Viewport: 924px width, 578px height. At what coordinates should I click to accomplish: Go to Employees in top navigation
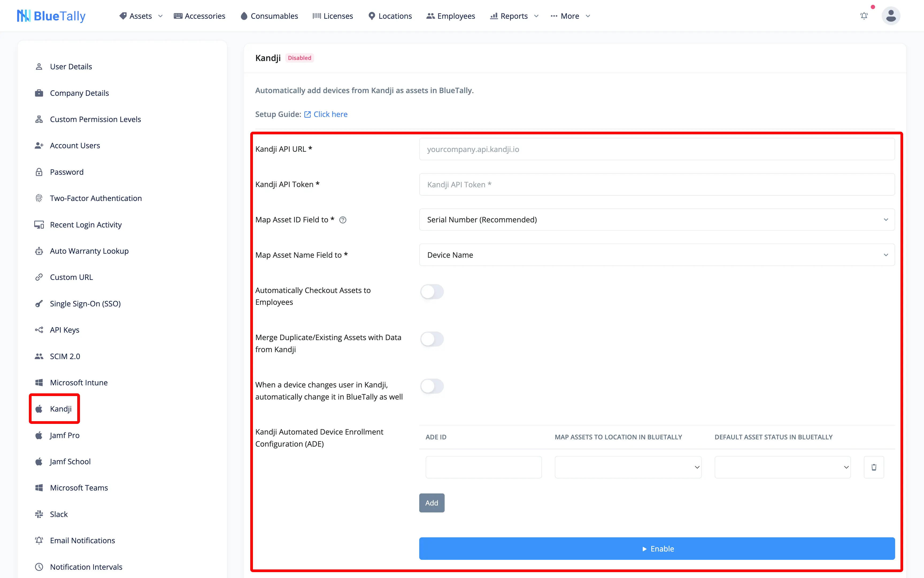(451, 16)
